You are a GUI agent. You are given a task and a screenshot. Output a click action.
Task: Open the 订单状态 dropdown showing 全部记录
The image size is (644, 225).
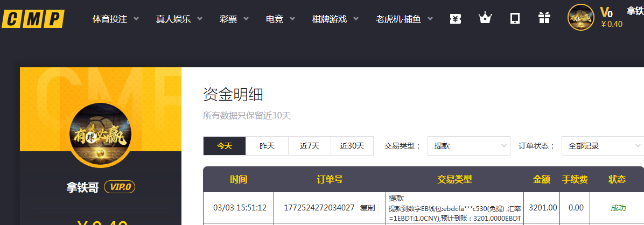click(x=603, y=146)
